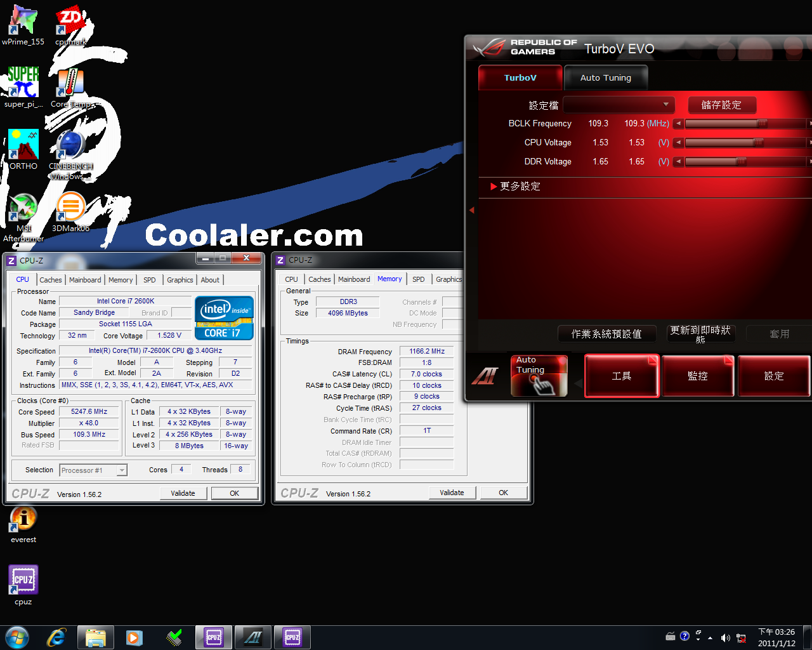
Task: Click 更新到即時狀態 refresh status button
Action: pyautogui.click(x=700, y=334)
